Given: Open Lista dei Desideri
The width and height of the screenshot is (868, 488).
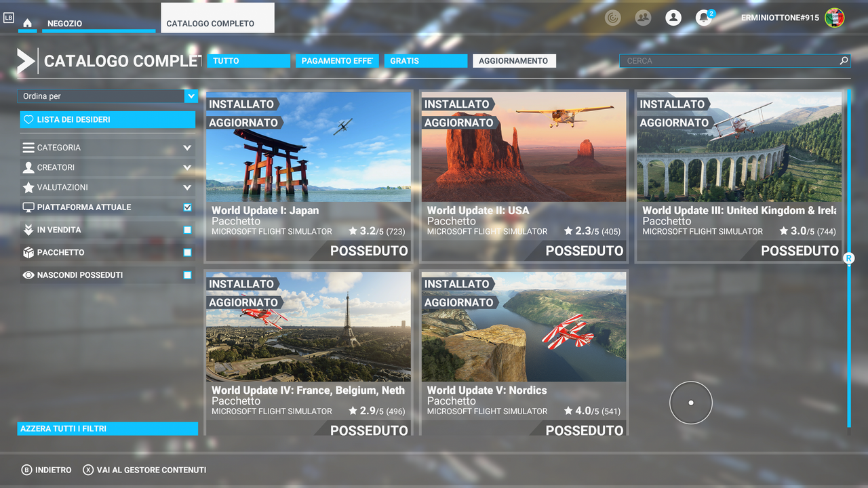Looking at the screenshot, I should point(107,119).
